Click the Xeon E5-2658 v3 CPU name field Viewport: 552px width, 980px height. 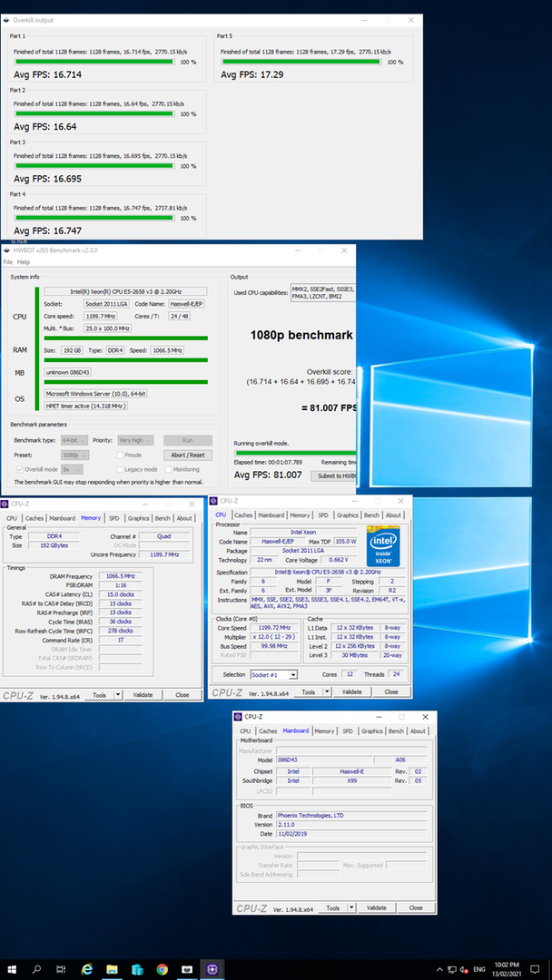126,291
